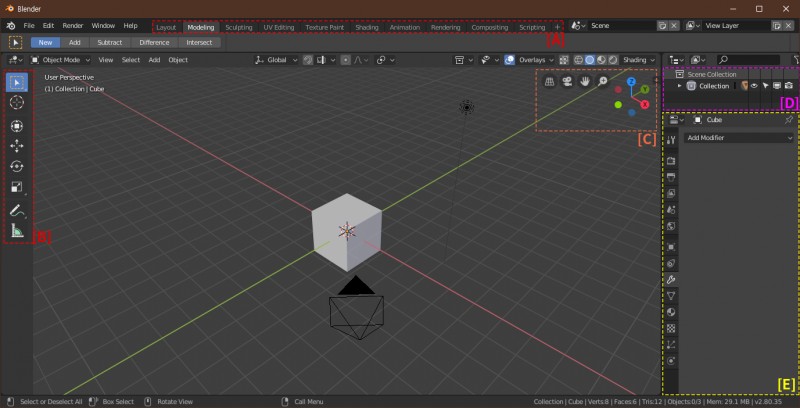
Task: Click the Intersect selection mode button
Action: pos(199,42)
